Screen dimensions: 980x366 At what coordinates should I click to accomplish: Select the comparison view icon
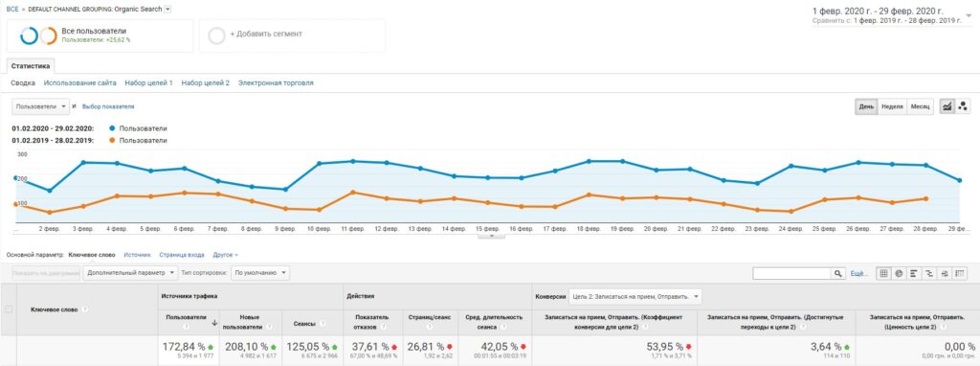[929, 273]
